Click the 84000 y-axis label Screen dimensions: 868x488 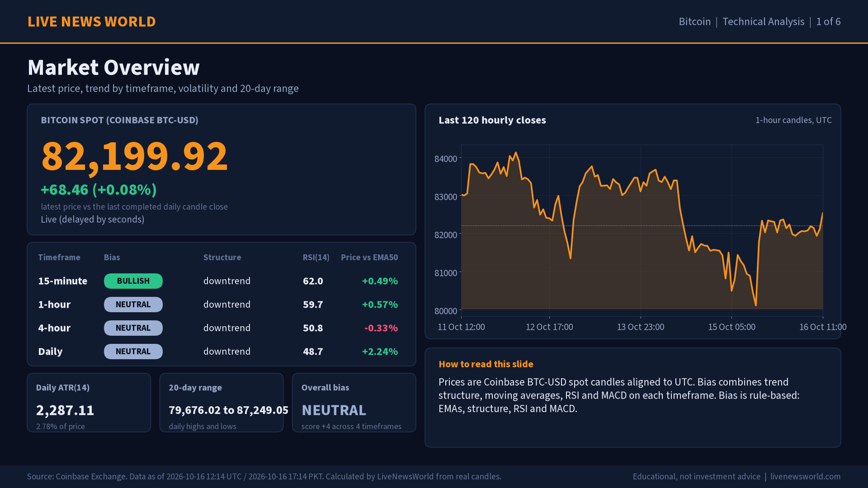click(x=446, y=159)
